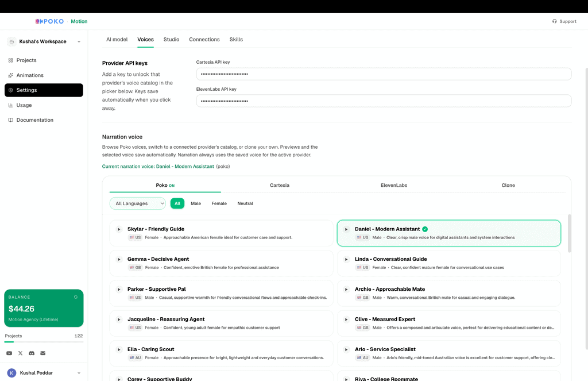Play Parker - Supportive Pal voice preview
Screen dimensions: 588x381
[x=119, y=290]
